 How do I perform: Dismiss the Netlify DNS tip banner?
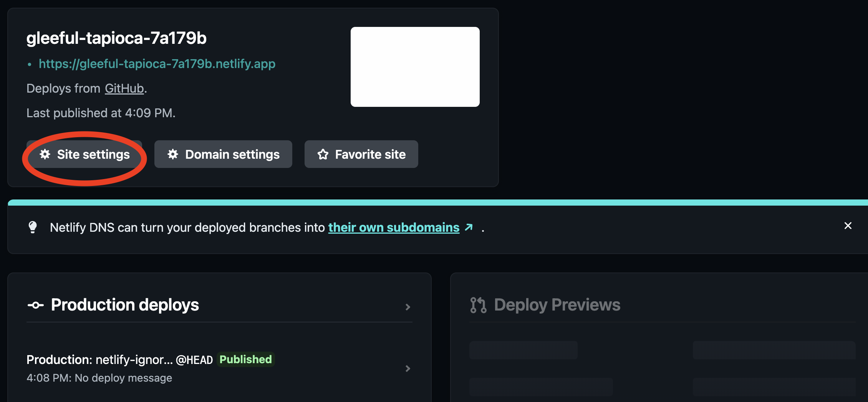coord(848,226)
